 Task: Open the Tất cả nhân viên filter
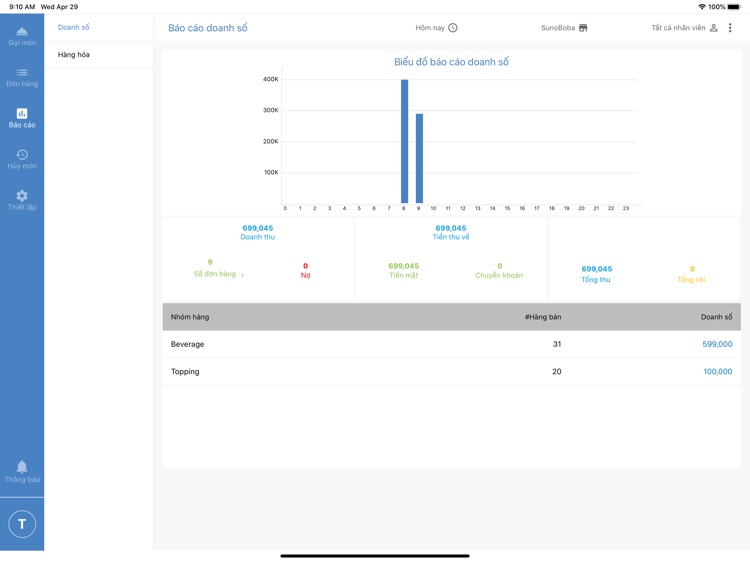(x=684, y=28)
